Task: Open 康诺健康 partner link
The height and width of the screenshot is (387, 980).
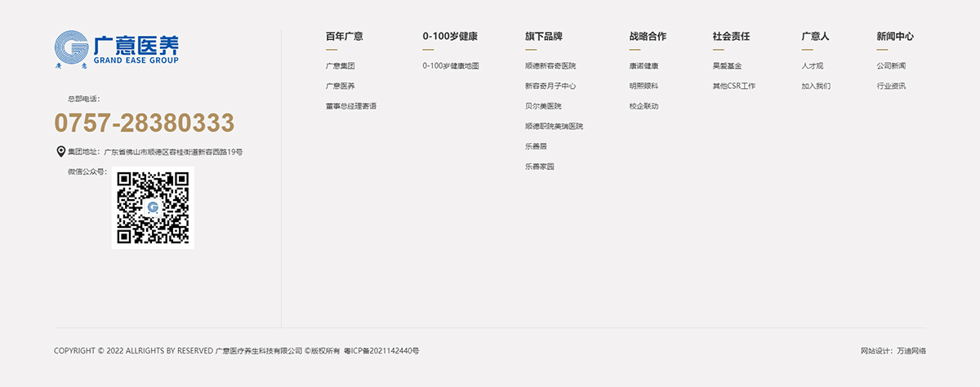Action: coord(644,66)
